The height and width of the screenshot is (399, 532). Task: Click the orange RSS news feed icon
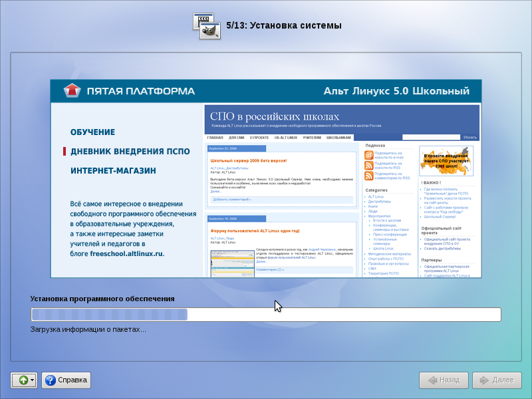pyautogui.click(x=368, y=165)
